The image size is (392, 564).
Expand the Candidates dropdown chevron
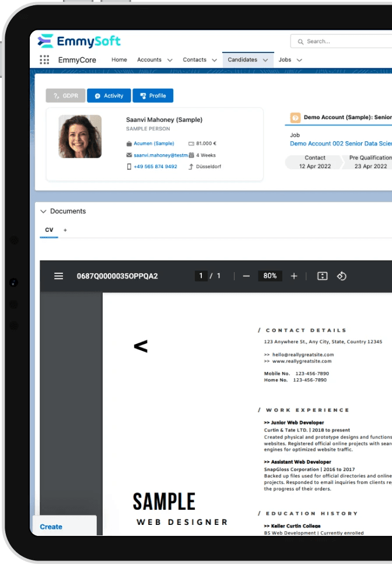pyautogui.click(x=265, y=60)
